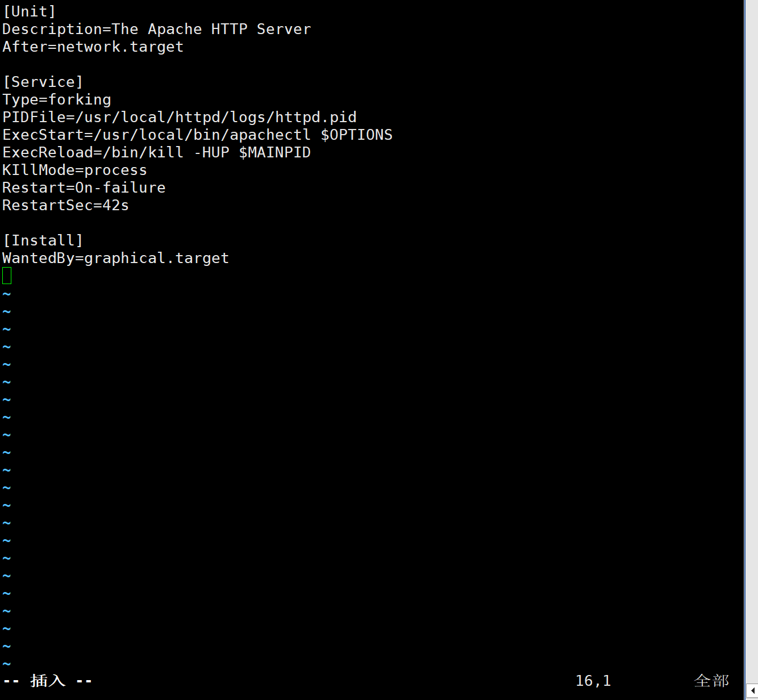Click the [Install] section header
This screenshot has width=758, height=700.
tap(43, 240)
